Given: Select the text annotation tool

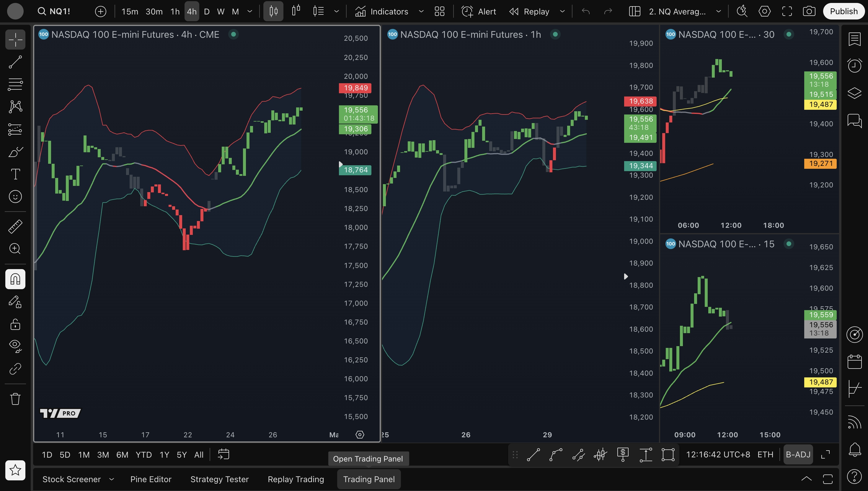Looking at the screenshot, I should click(15, 174).
